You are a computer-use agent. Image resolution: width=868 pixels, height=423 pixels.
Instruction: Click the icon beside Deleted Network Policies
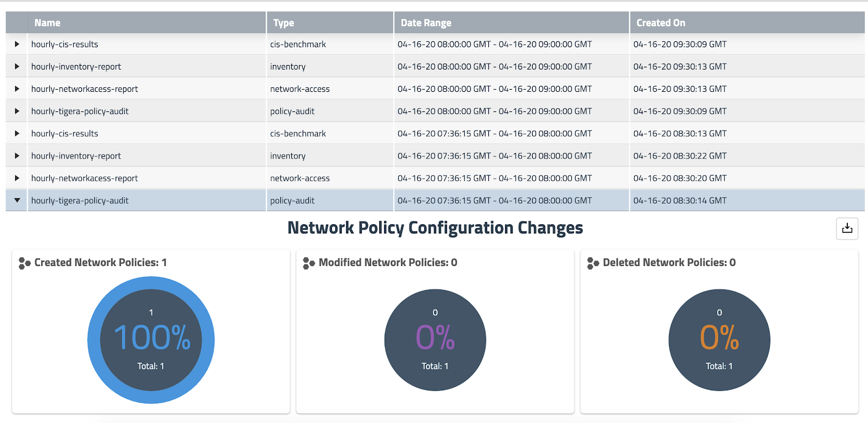pyautogui.click(x=593, y=263)
